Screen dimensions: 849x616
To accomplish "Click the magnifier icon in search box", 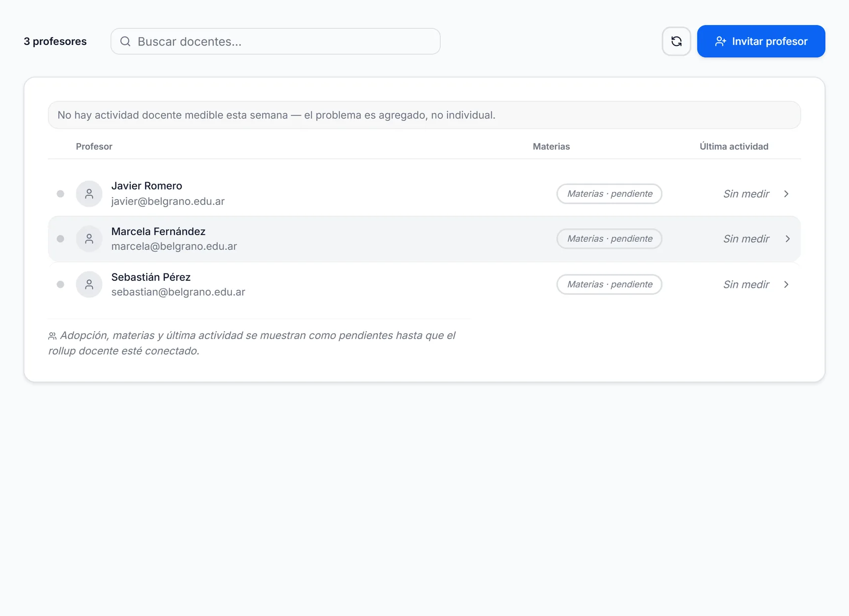I will 125,41.
